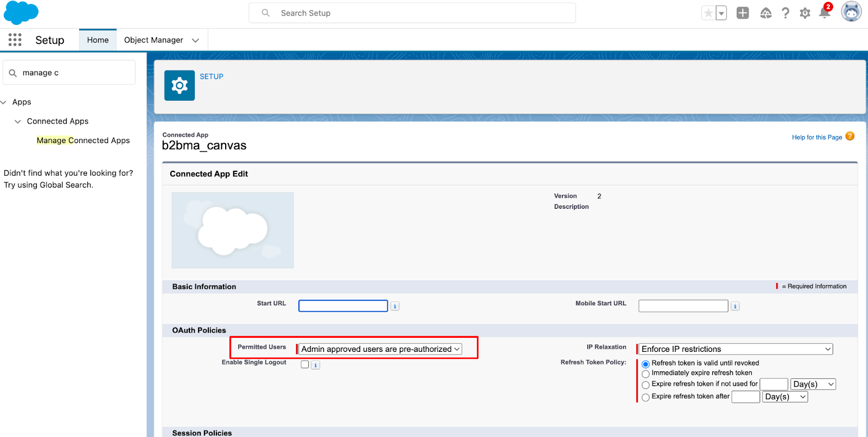This screenshot has width=868, height=437.
Task: Click the Basic Information section header
Action: coord(204,287)
